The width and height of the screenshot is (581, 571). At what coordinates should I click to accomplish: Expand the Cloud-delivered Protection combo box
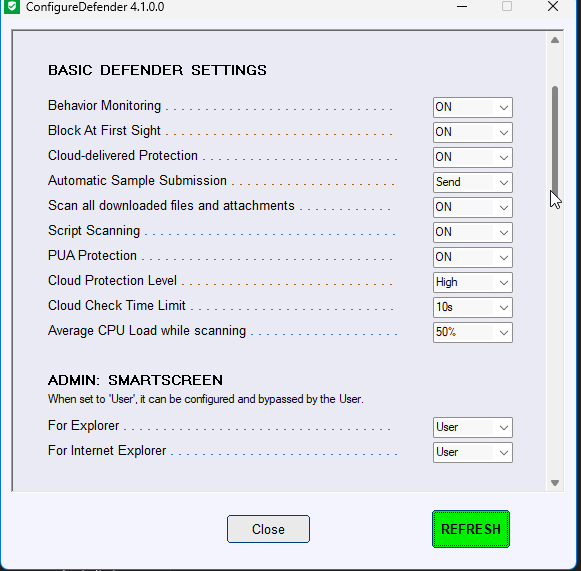tap(472, 157)
